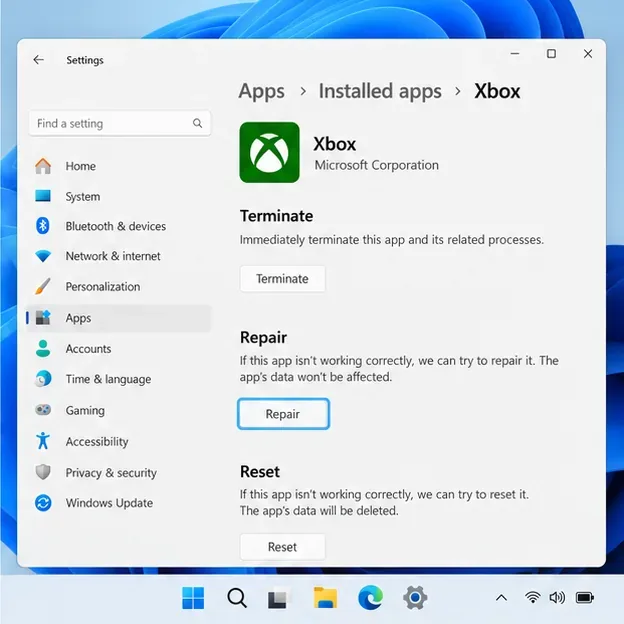Click the Windows Update sync icon
This screenshot has height=624, width=624.
tap(43, 503)
